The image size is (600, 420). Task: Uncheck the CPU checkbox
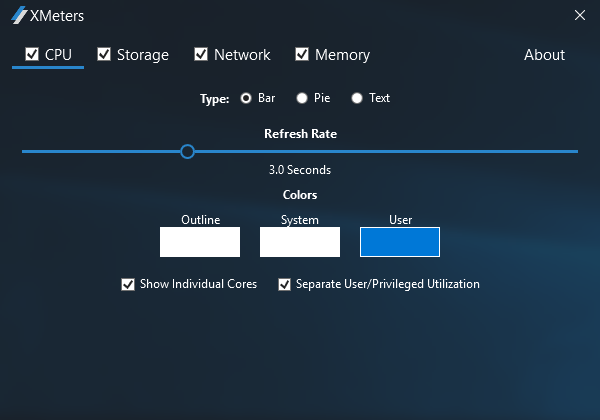tap(32, 54)
